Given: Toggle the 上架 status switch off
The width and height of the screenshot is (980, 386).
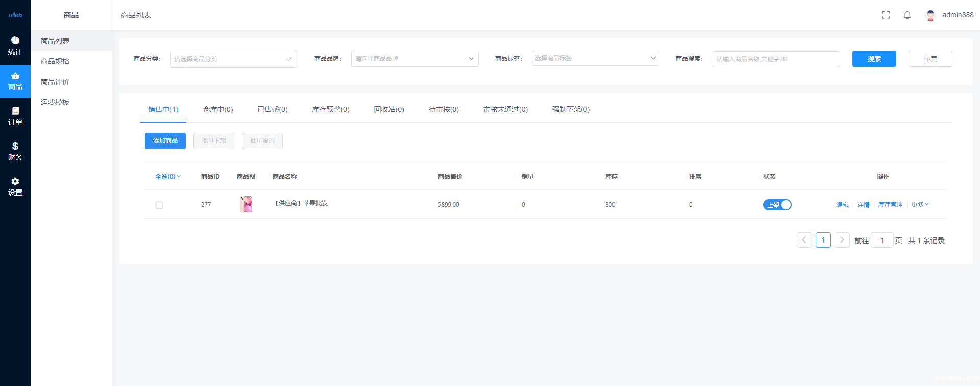Looking at the screenshot, I should (777, 205).
